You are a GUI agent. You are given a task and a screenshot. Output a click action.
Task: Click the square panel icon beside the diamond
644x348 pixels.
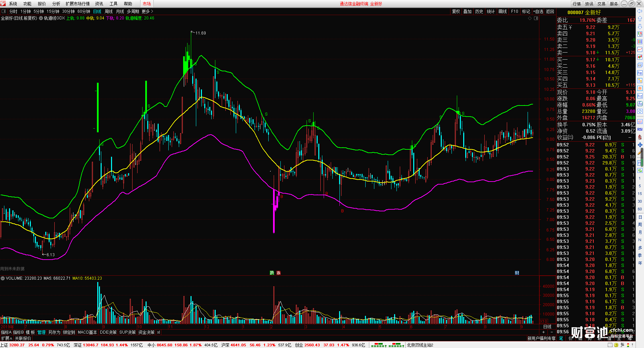coord(536,18)
